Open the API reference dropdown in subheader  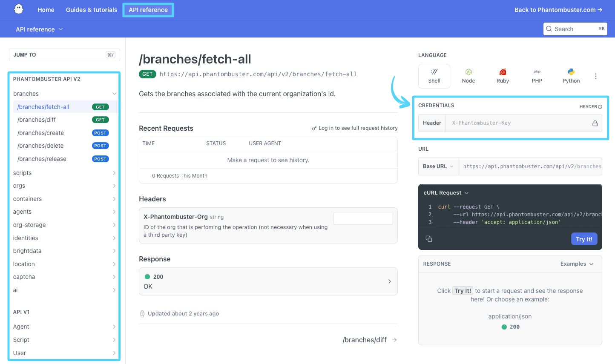pyautogui.click(x=39, y=29)
